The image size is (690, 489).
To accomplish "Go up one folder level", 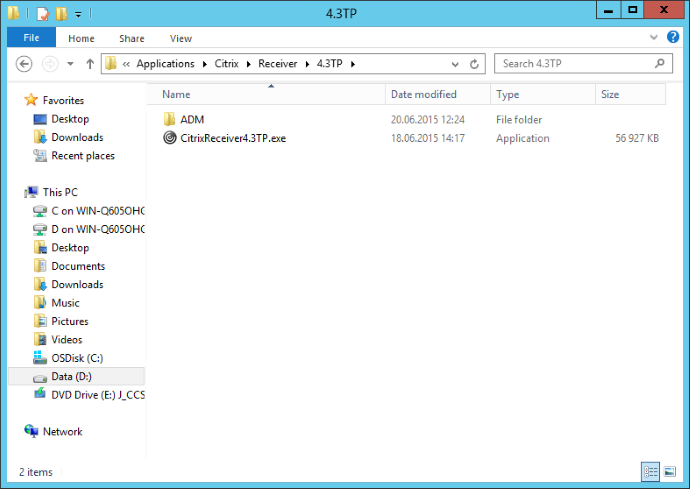I will click(x=90, y=64).
